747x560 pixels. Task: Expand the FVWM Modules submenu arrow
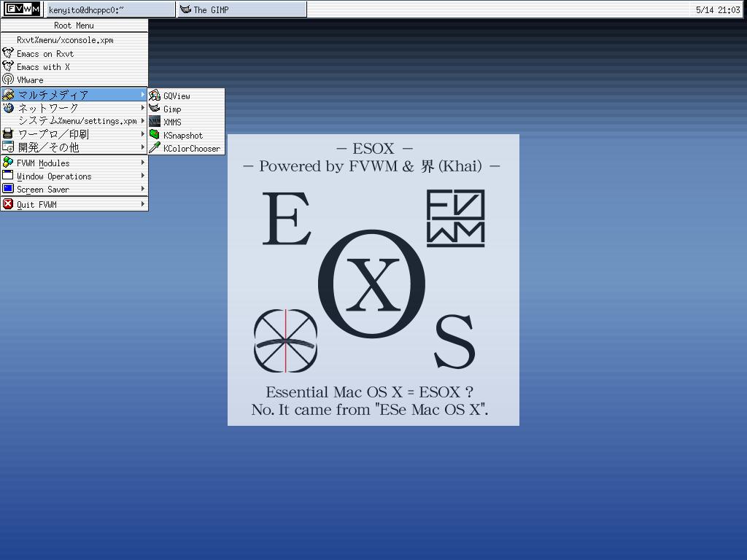[x=143, y=163]
